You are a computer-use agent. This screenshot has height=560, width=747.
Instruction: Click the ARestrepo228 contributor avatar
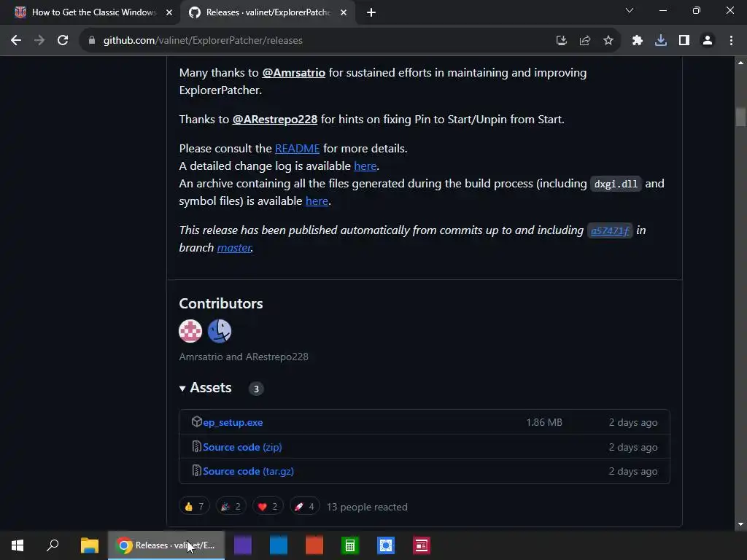220,331
